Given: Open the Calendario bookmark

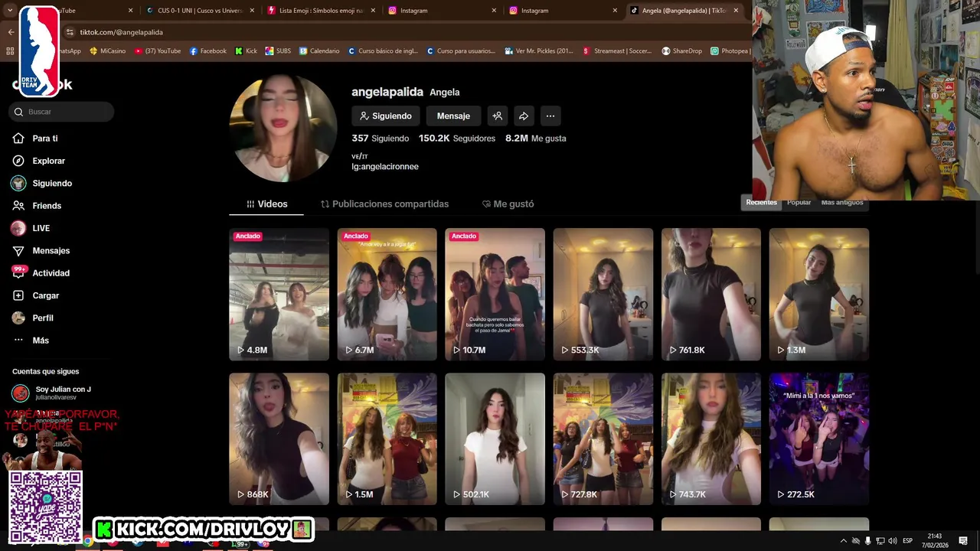Looking at the screenshot, I should (x=319, y=51).
